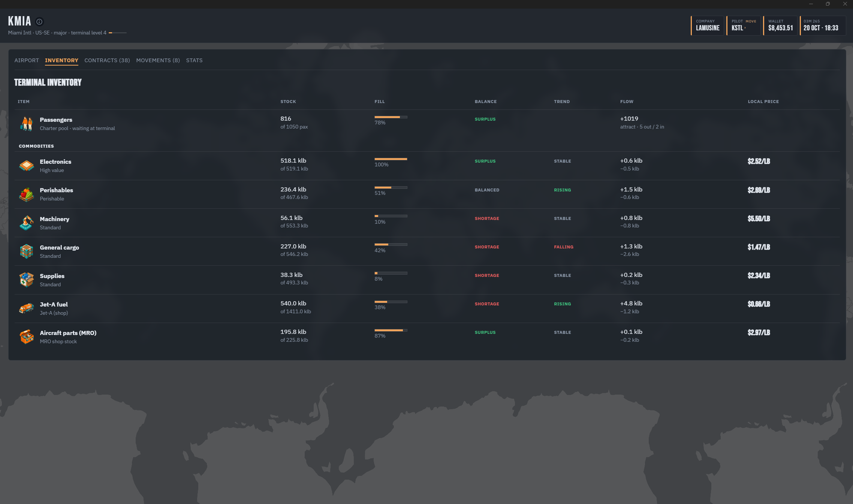Click the Supplies stock 38.3 klb
Screen dimensions: 853x504
291,275
